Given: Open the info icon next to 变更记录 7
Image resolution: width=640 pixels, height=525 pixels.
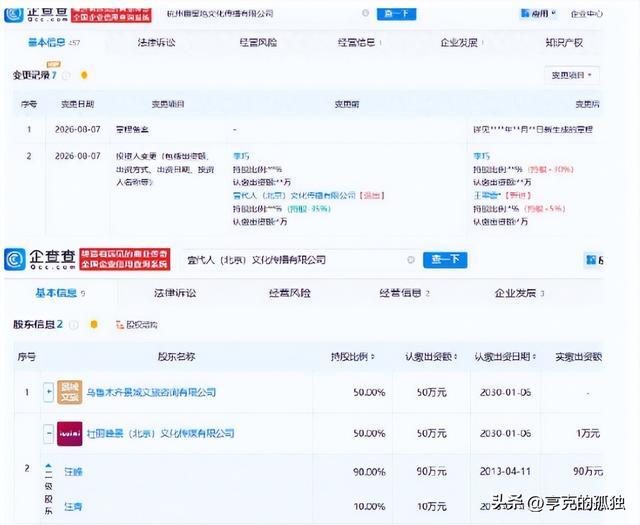Looking at the screenshot, I should pos(67,76).
